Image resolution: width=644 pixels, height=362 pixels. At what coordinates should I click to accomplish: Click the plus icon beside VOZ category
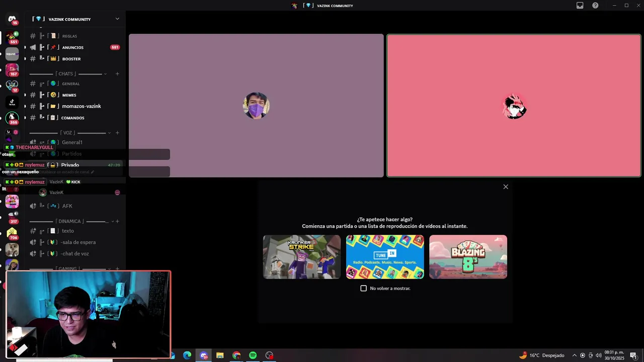pos(117,133)
